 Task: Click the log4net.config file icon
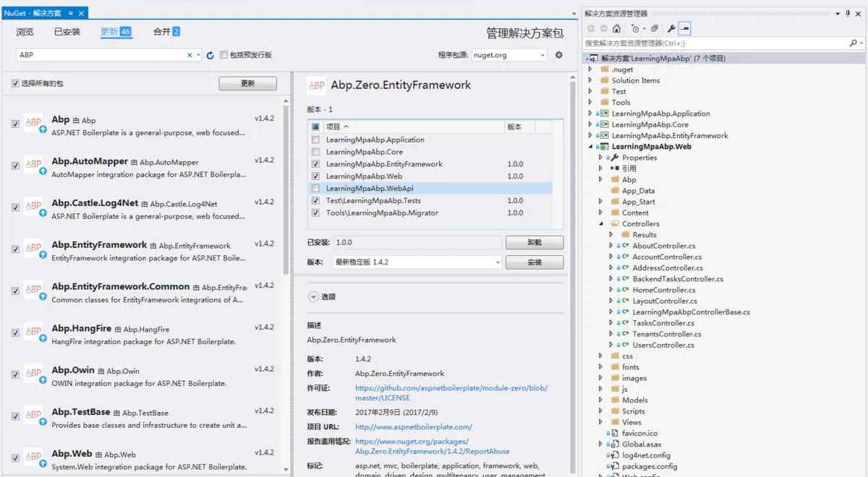[615, 455]
